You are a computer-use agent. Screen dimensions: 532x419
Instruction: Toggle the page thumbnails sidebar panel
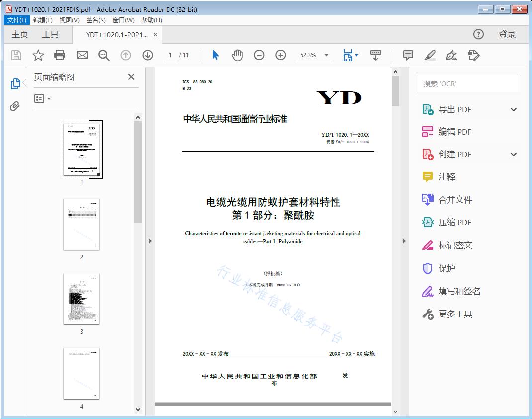pos(15,83)
